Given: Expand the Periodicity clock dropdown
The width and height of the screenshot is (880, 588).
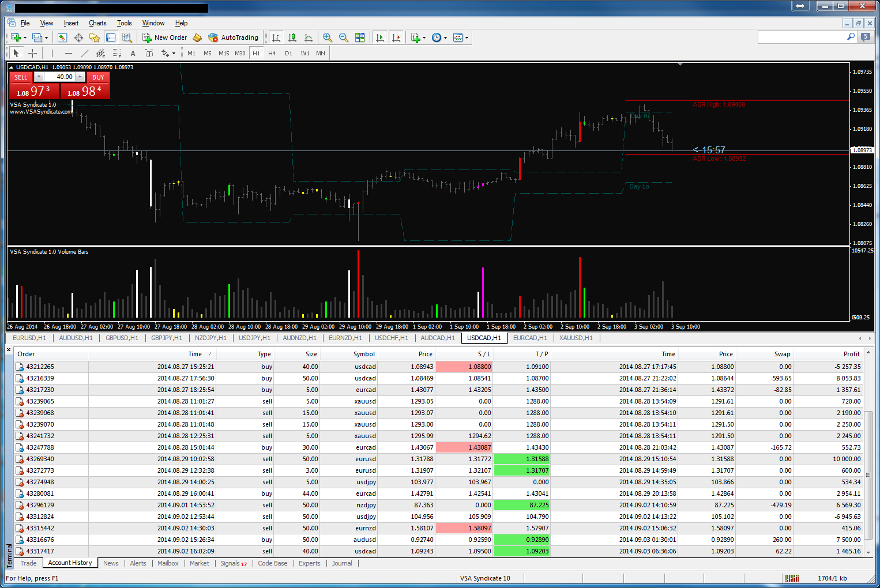Looking at the screenshot, I should (445, 38).
